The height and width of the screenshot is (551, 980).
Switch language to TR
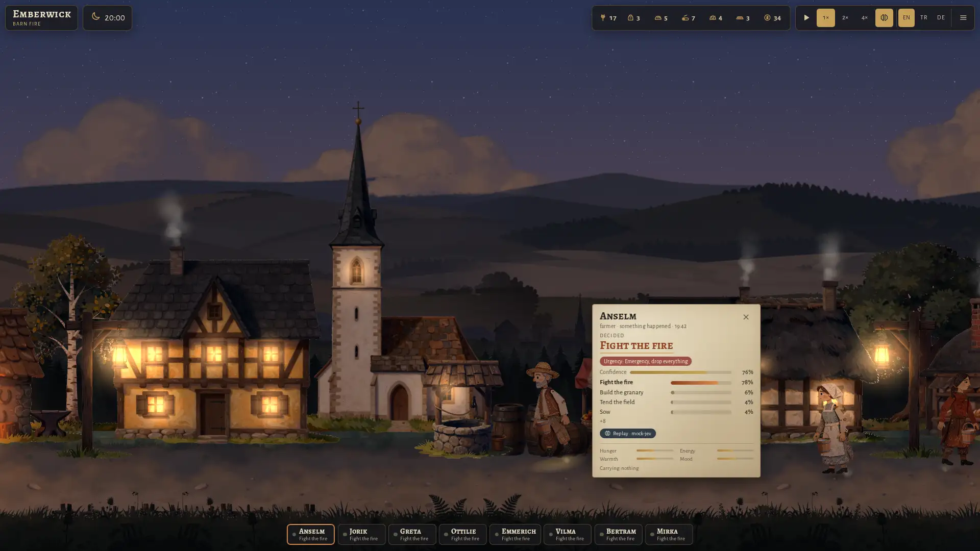click(x=924, y=18)
